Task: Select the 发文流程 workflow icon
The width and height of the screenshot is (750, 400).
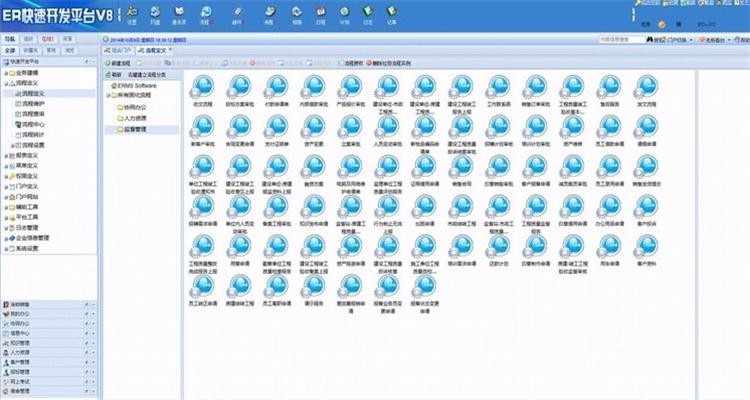Action: click(646, 87)
